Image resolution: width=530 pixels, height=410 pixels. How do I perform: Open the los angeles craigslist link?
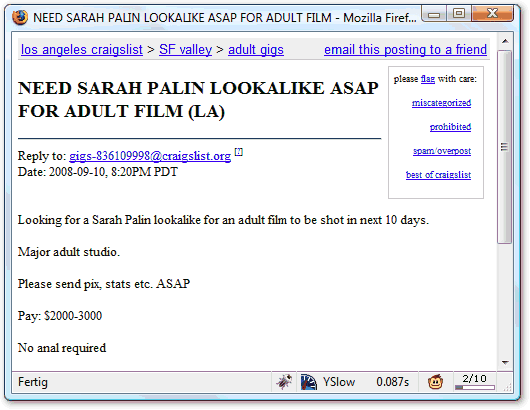tap(82, 50)
